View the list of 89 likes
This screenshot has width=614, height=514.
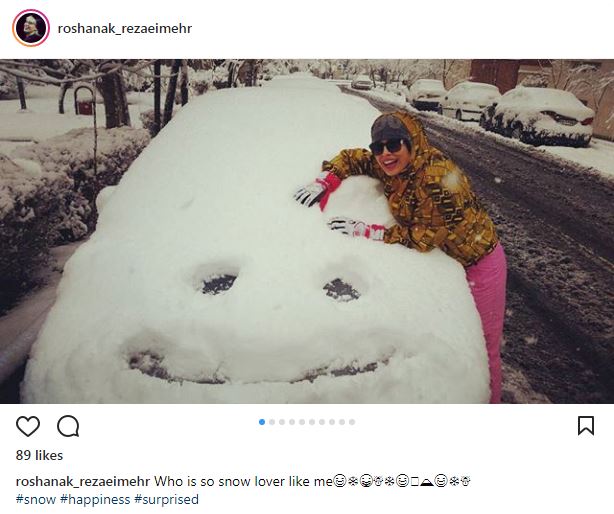[39, 455]
